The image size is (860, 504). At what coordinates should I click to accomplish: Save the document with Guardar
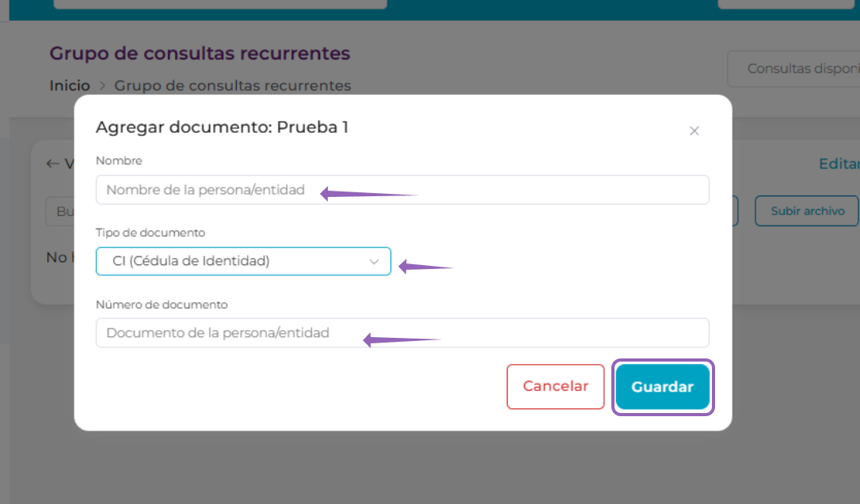point(662,387)
